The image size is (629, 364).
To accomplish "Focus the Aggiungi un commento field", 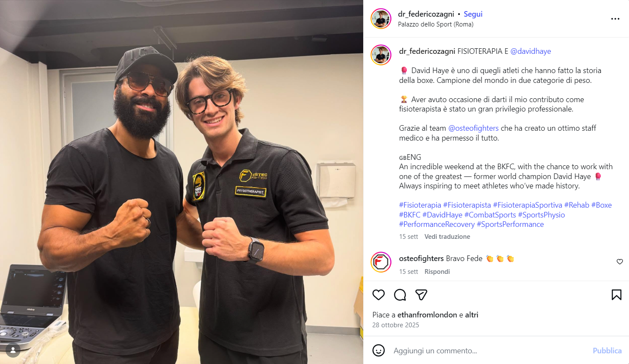I will 487,351.
